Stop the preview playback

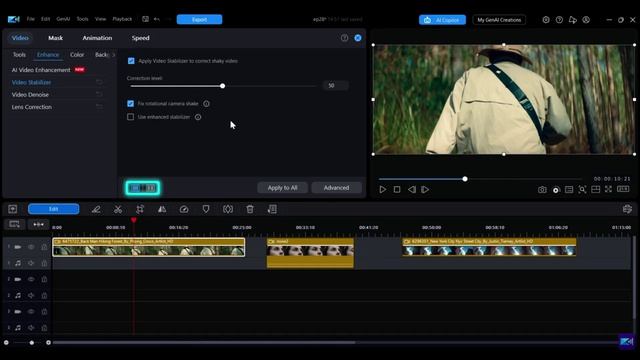pyautogui.click(x=397, y=189)
